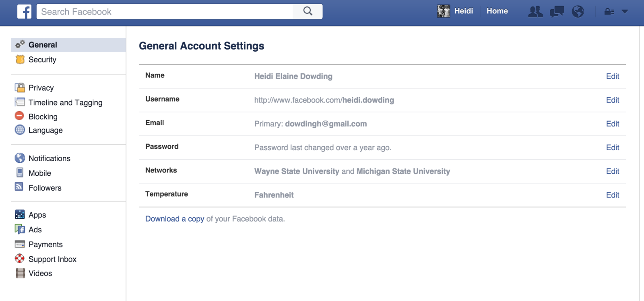Click Heidi's profile picture thumbnail
The image size is (644, 301).
tap(444, 11)
